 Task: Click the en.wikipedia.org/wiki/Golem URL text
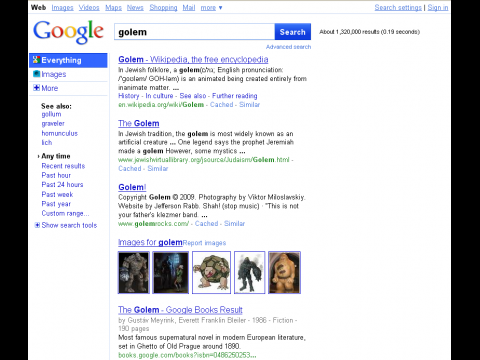pyautogui.click(x=161, y=105)
